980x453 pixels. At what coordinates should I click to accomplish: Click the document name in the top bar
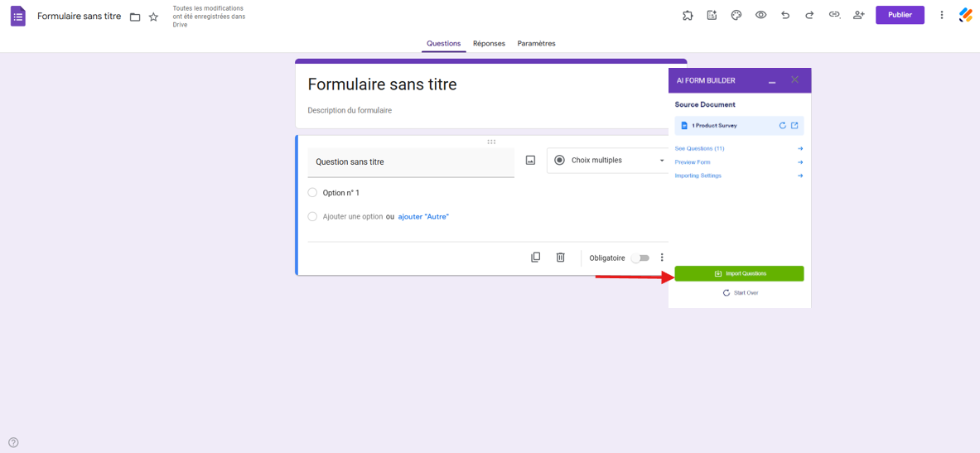(x=80, y=17)
